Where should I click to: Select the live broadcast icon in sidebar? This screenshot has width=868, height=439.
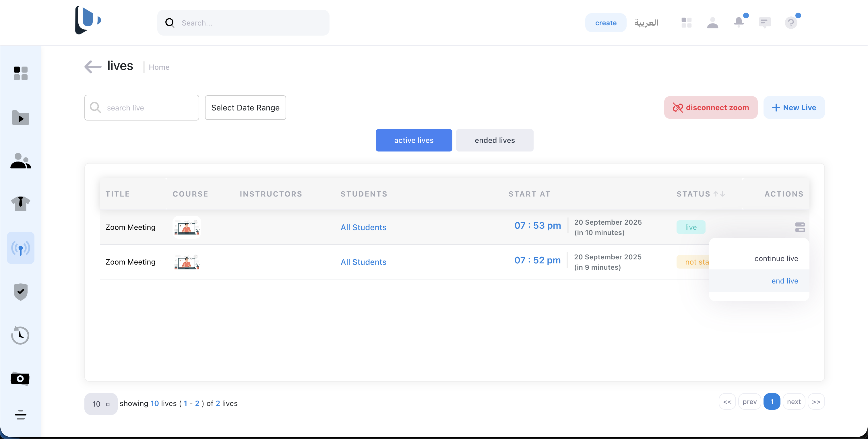[21, 248]
